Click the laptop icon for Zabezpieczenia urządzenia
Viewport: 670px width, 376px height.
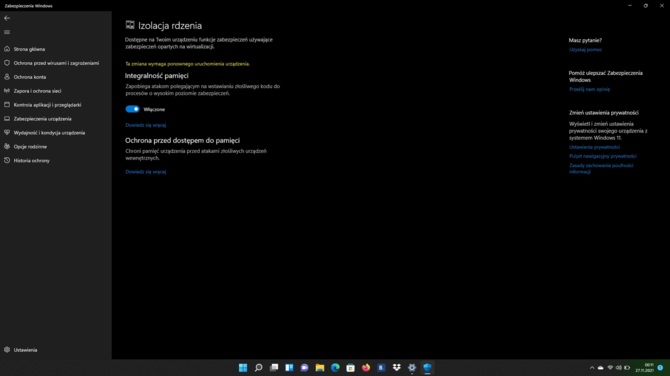click(x=7, y=118)
